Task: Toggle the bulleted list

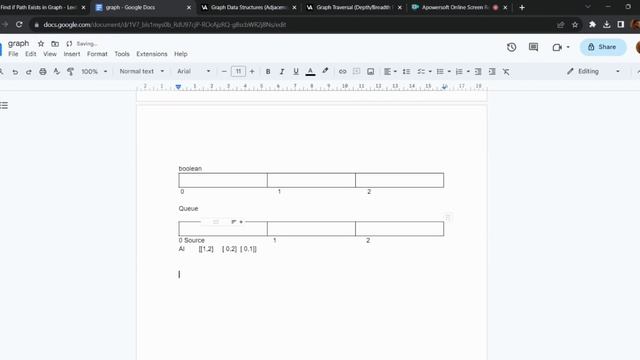Action: tap(440, 71)
